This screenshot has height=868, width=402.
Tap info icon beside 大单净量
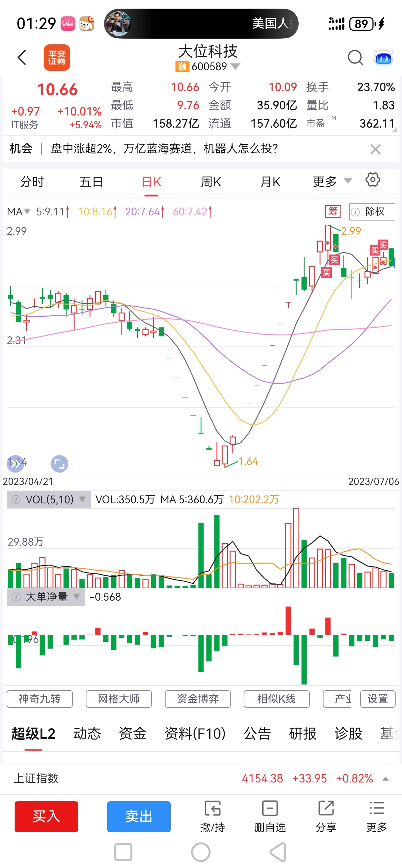pyautogui.click(x=16, y=597)
